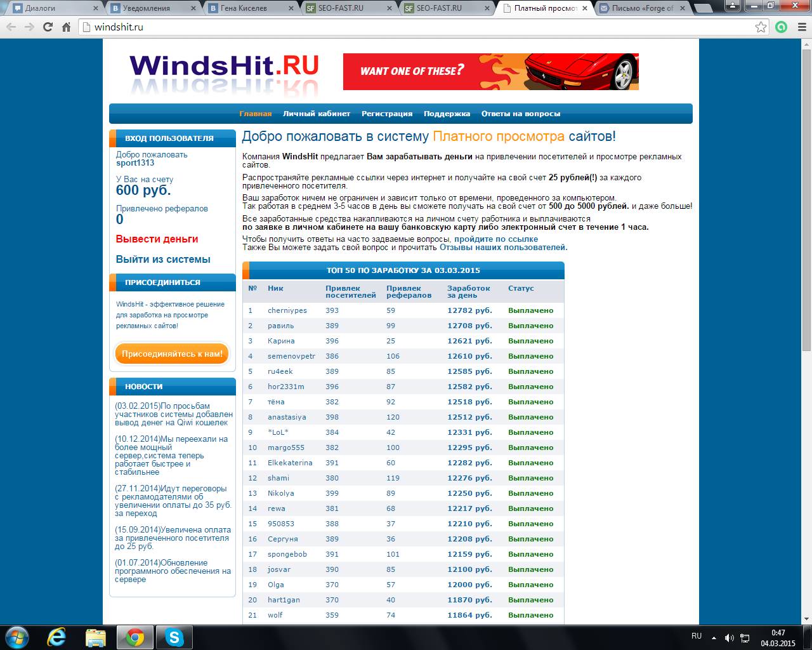Click the news item dated 01.07.2014
The height and width of the screenshot is (650, 812).
pos(173,571)
